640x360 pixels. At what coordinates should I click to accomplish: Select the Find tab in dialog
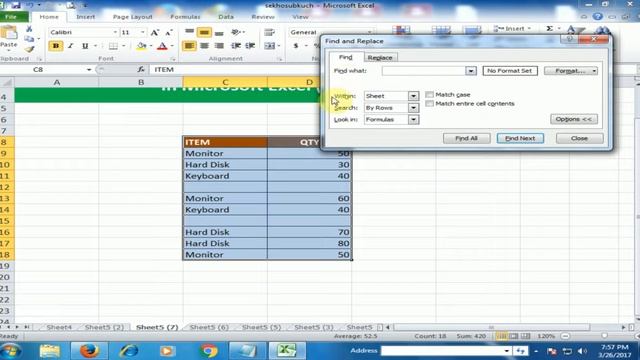(345, 57)
